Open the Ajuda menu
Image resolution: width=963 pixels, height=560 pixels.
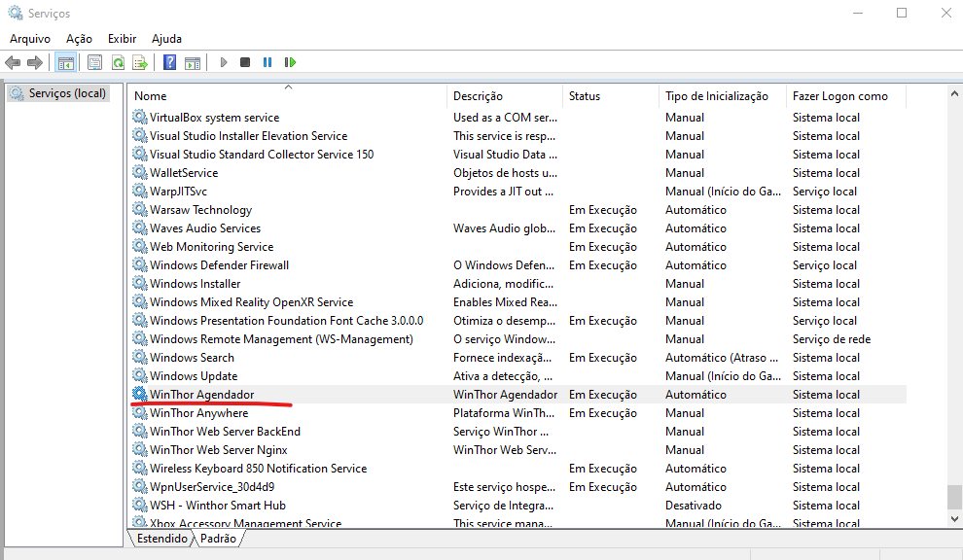tap(166, 39)
